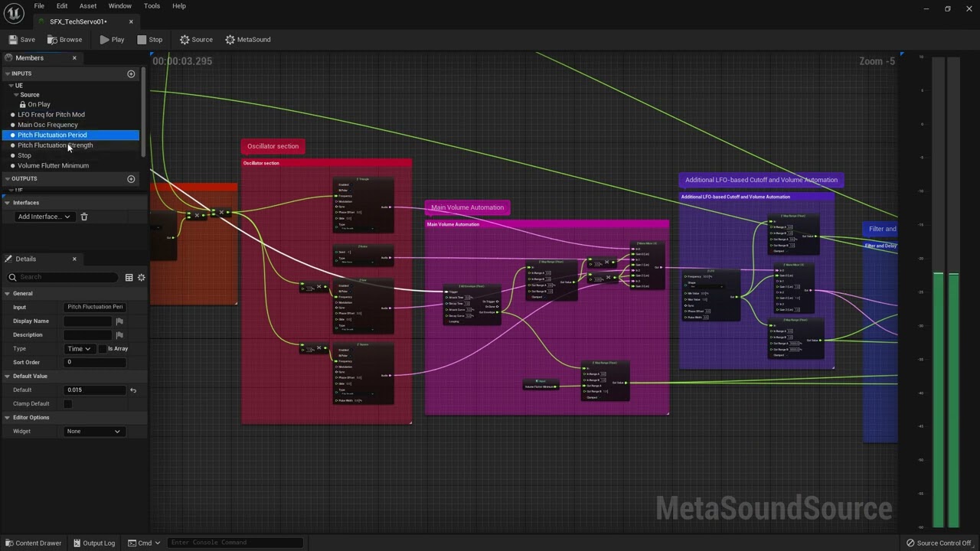Screen dimensions: 980x551
Task: Collapse the OUTPUTS section
Action: click(7, 179)
